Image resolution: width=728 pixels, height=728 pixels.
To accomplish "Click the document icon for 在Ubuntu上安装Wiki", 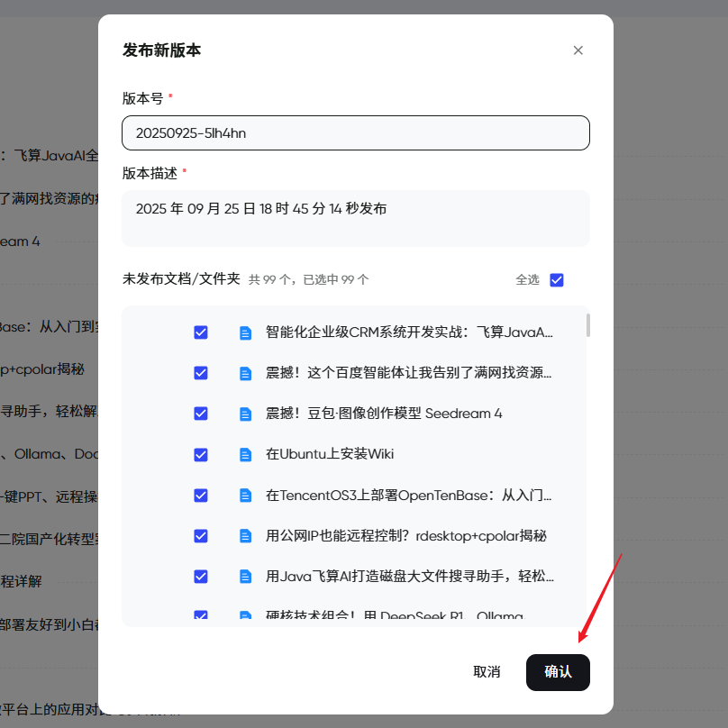I will (x=245, y=454).
